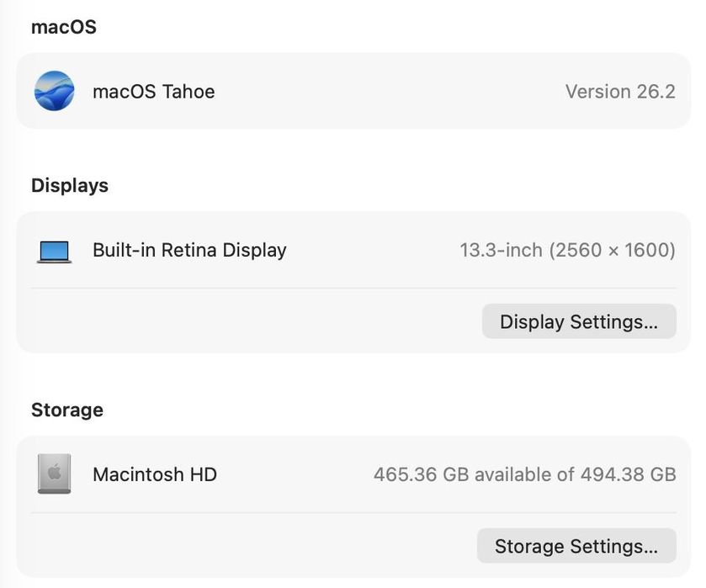Select the Macintosh HD name label
Viewport: 706px width, 588px height.
(155, 474)
